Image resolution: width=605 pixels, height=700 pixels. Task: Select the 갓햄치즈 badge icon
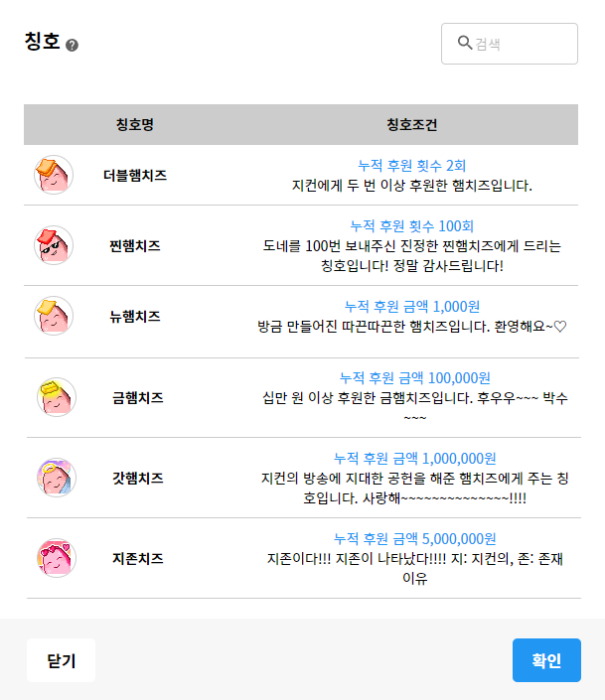pos(56,478)
